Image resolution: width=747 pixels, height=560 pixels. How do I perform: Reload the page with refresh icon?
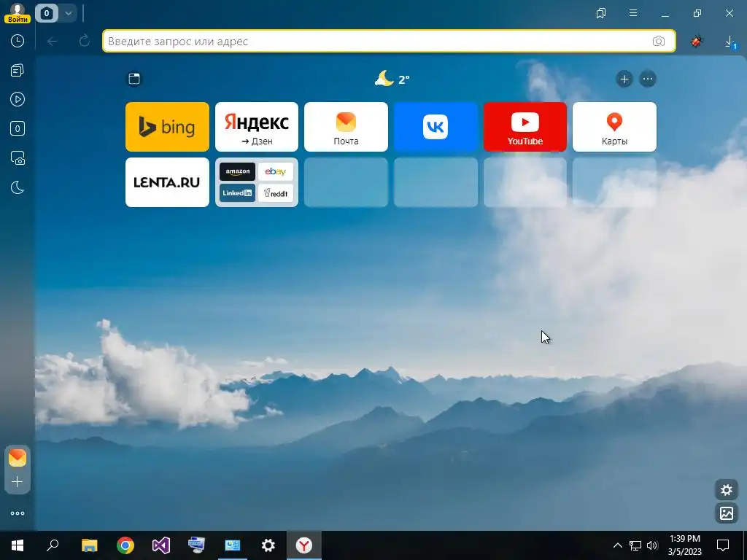(x=85, y=41)
